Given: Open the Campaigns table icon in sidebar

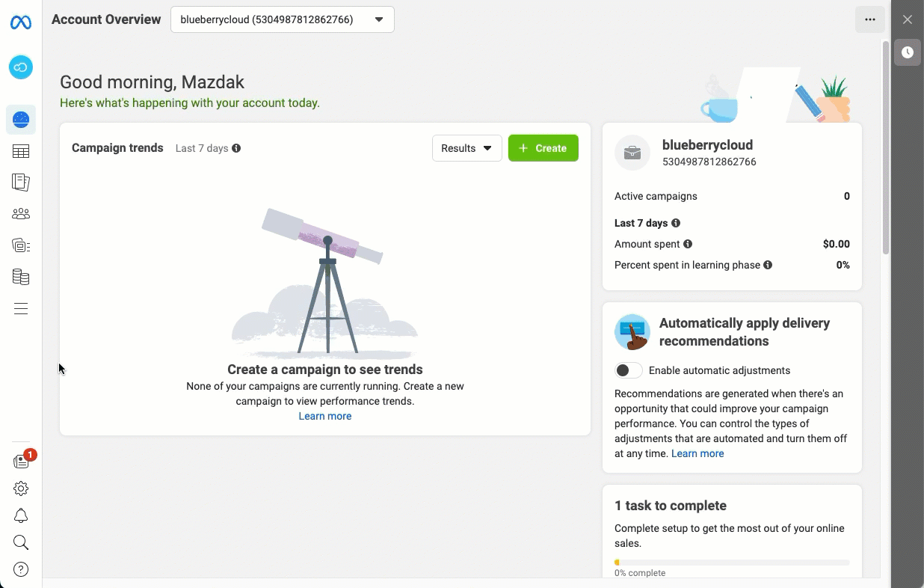Looking at the screenshot, I should (21, 152).
